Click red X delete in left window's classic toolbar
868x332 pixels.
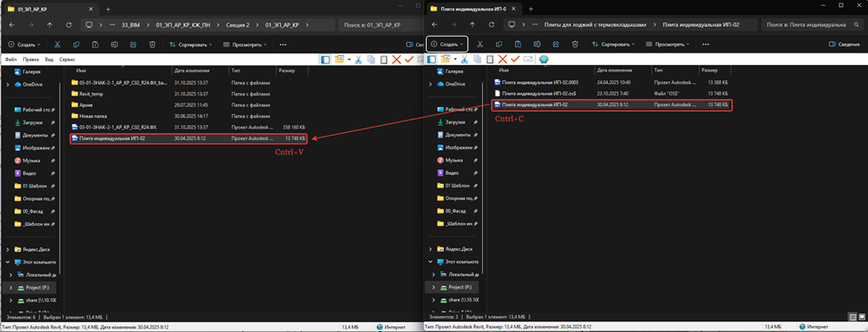[x=397, y=59]
